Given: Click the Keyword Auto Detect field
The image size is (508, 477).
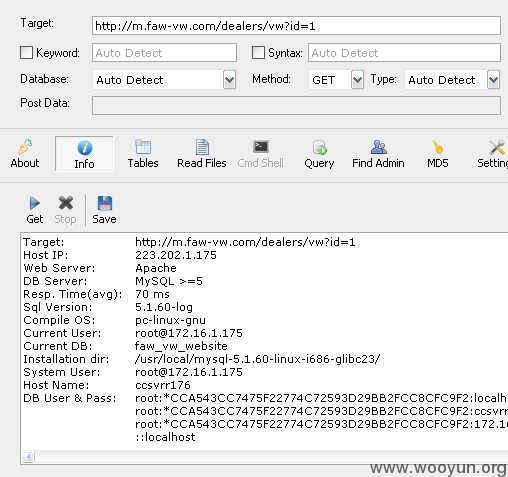Looking at the screenshot, I should point(164,53).
